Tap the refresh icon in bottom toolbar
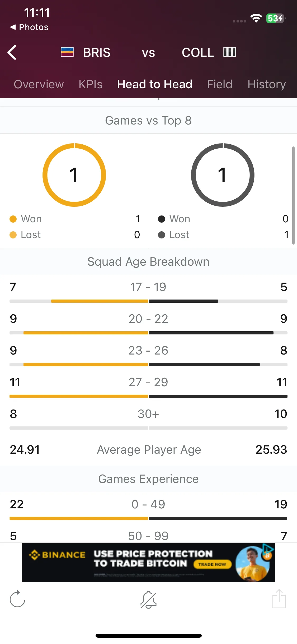This screenshot has width=297, height=644. [17, 599]
